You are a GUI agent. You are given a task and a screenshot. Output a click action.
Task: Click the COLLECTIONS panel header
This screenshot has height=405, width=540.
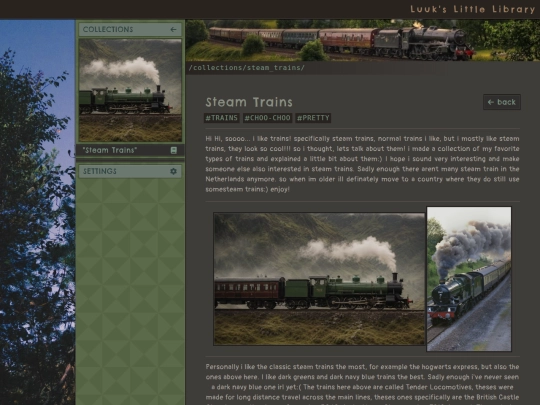click(x=130, y=30)
